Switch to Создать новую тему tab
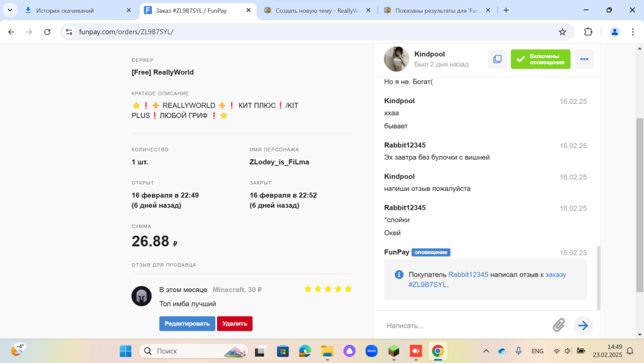The image size is (644, 363). point(317,11)
